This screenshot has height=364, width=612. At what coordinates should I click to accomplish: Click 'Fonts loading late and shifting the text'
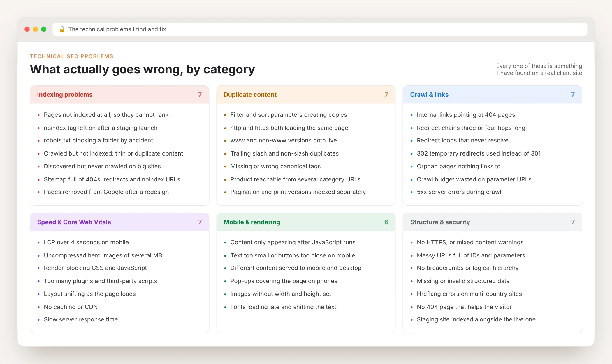click(x=283, y=307)
